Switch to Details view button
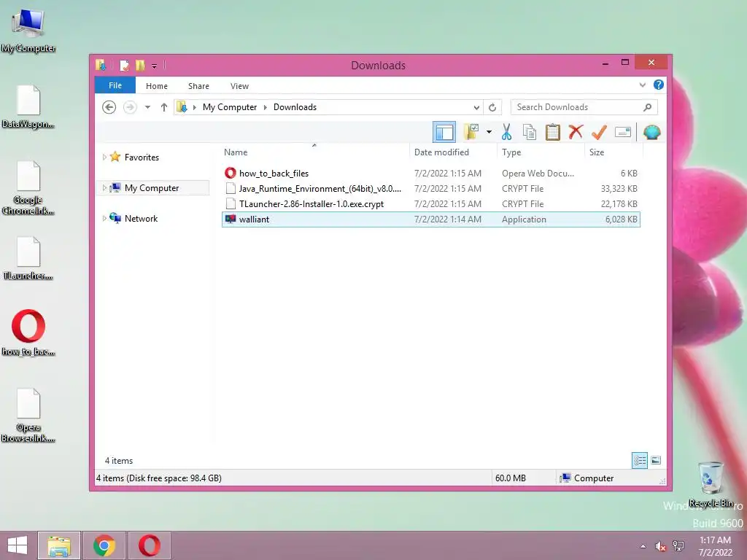Screen dimensions: 747x560 [639, 460]
